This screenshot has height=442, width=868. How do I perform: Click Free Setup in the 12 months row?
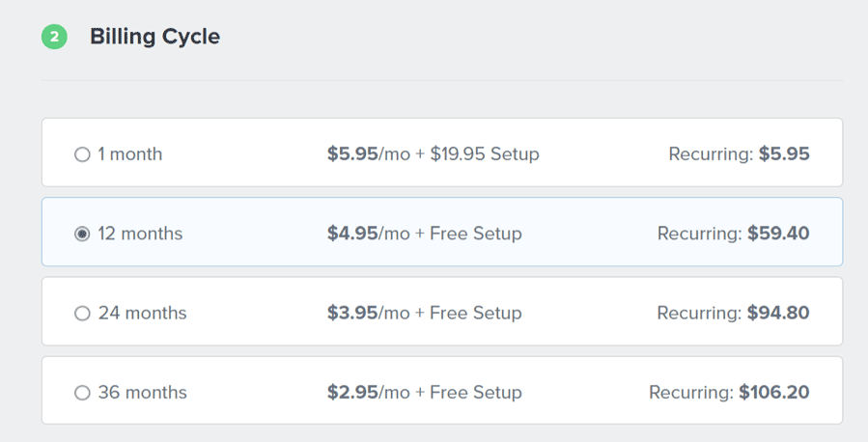click(476, 234)
